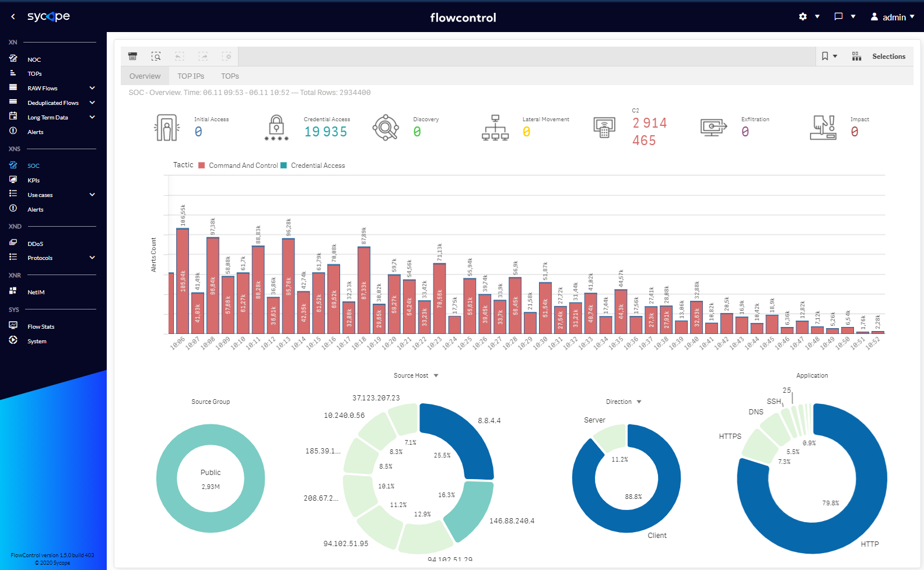Click the zoom selection toolbar icon

[x=156, y=57]
